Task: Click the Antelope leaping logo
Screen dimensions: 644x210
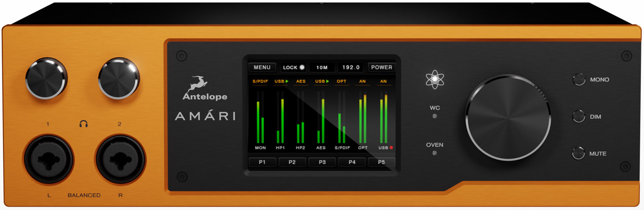Action: [x=198, y=84]
